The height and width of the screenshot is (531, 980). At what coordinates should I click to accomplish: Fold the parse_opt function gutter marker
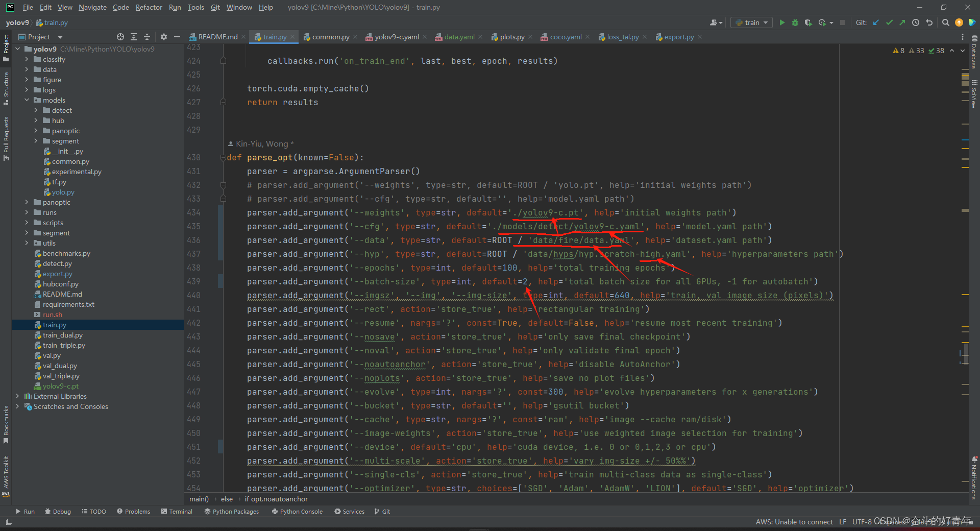(x=223, y=157)
